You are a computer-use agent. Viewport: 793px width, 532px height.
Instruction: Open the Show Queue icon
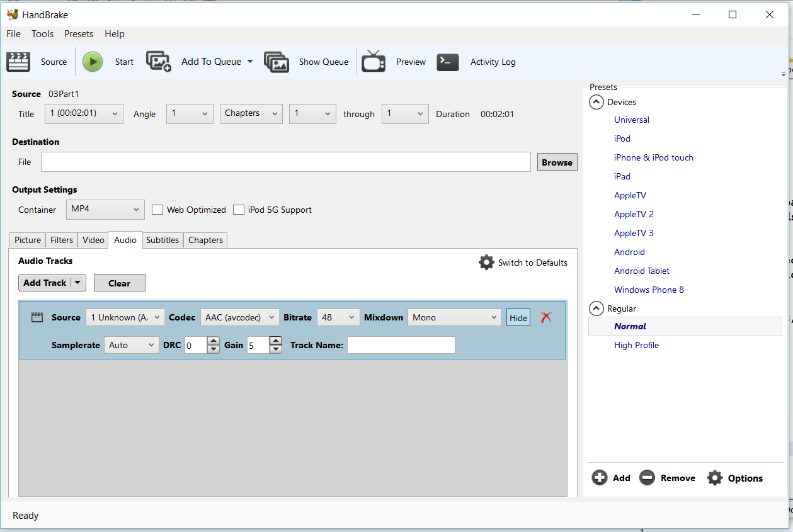pos(277,62)
